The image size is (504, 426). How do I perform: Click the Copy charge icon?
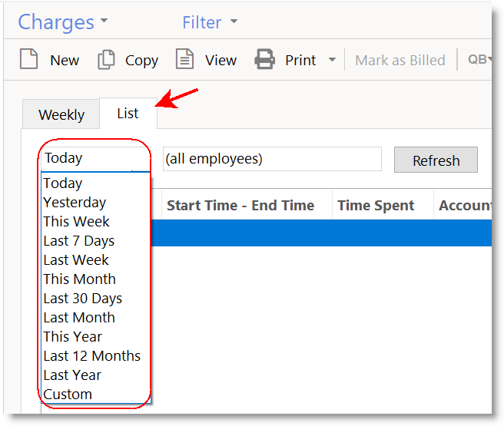106,60
